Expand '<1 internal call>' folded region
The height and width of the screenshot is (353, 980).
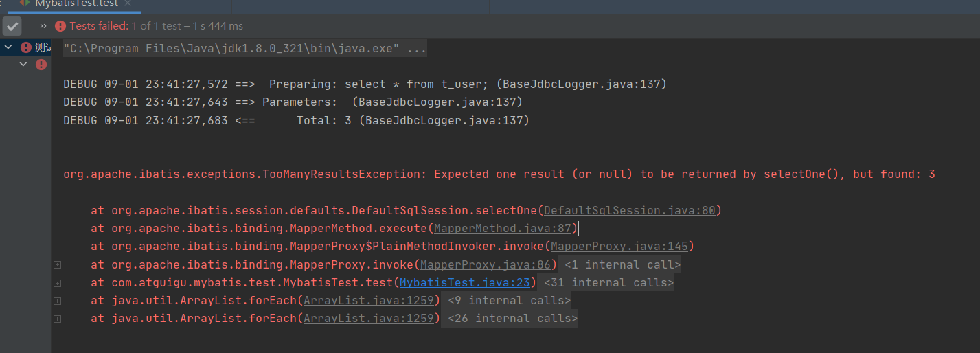[x=623, y=264]
